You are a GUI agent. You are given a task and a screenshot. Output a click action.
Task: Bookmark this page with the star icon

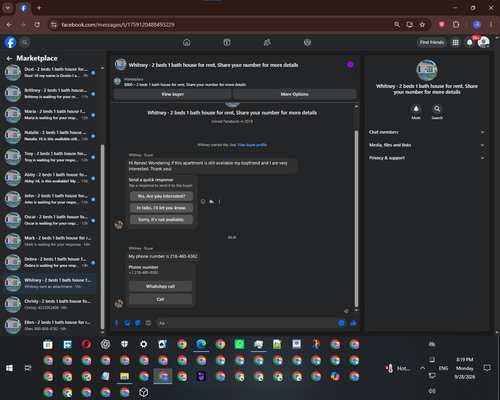pos(422,25)
